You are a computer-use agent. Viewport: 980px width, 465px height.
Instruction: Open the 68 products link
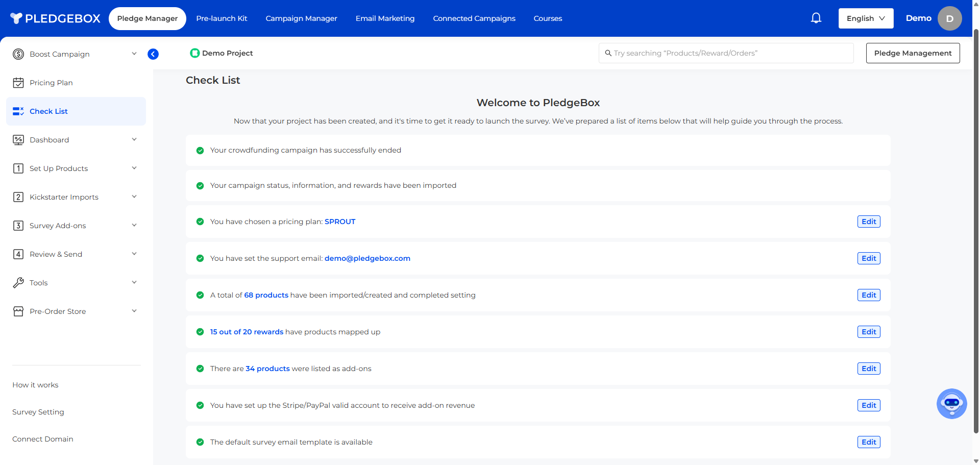266,295
